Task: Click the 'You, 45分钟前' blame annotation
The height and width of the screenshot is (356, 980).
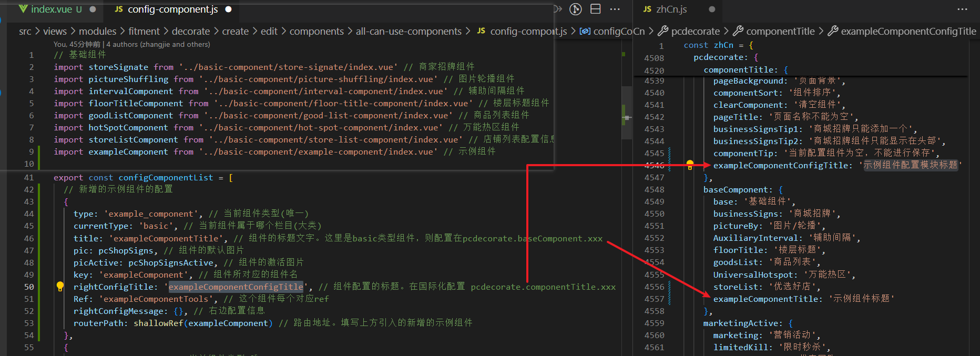Action: point(77,45)
